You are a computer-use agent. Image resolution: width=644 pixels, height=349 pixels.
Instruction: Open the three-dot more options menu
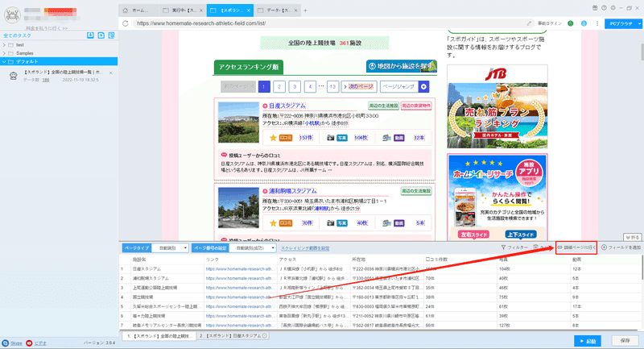[597, 23]
